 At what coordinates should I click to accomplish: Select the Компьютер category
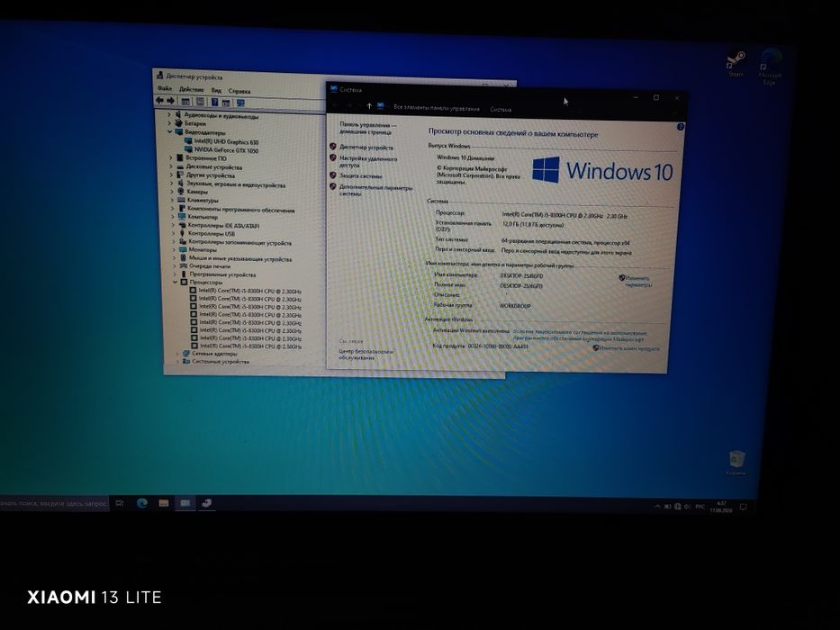203,218
